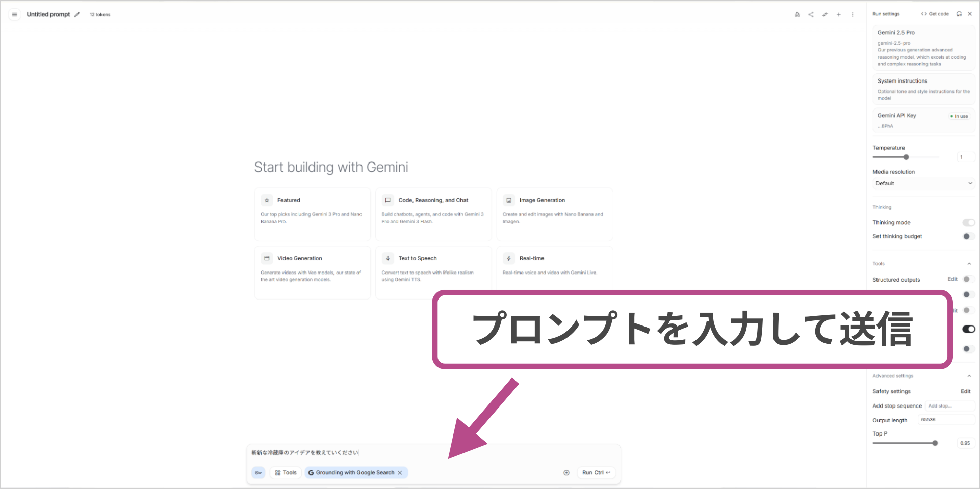
Task: Open the System instructions card
Action: coord(923,89)
